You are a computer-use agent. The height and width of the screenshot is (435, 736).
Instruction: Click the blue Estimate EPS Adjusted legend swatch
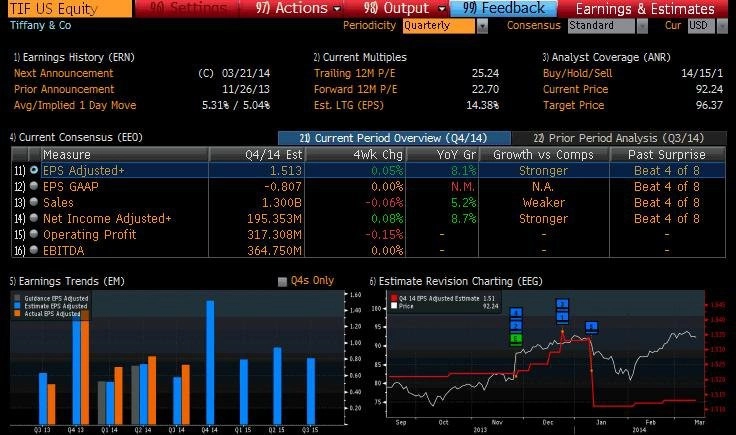tap(17, 305)
